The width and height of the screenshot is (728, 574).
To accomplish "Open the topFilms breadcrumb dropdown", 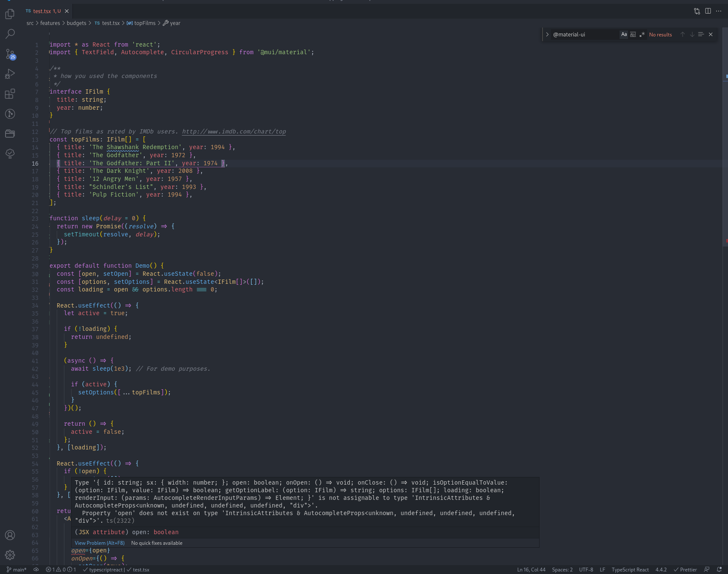I will [x=144, y=23].
